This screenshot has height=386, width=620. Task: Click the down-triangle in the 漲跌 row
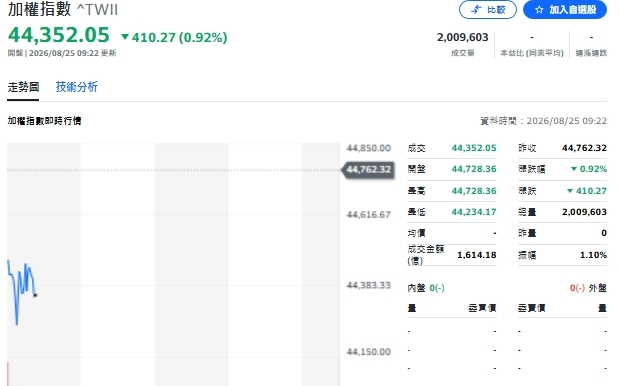tap(570, 191)
